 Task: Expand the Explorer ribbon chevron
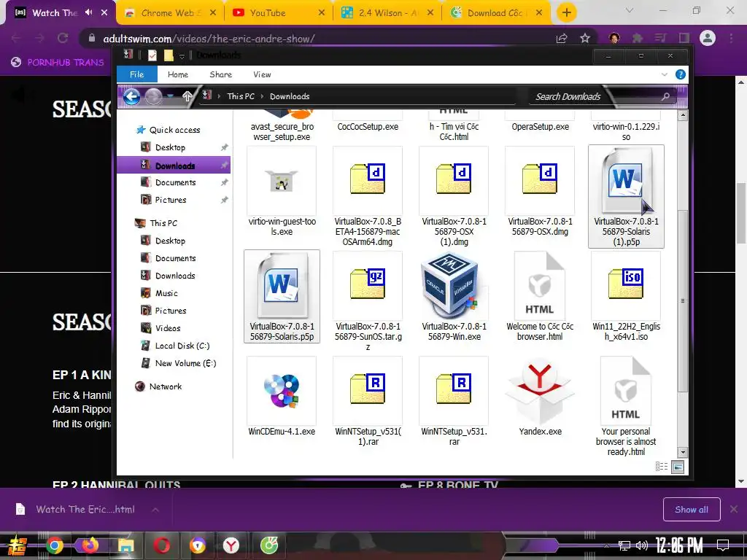(665, 75)
